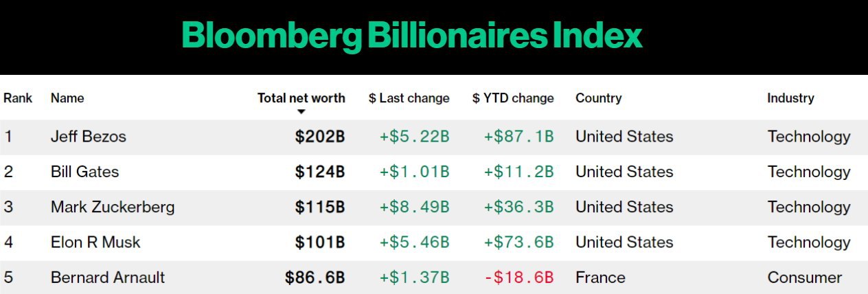This screenshot has width=868, height=294.
Task: Sort by $ Last change column header
Action: (409, 98)
